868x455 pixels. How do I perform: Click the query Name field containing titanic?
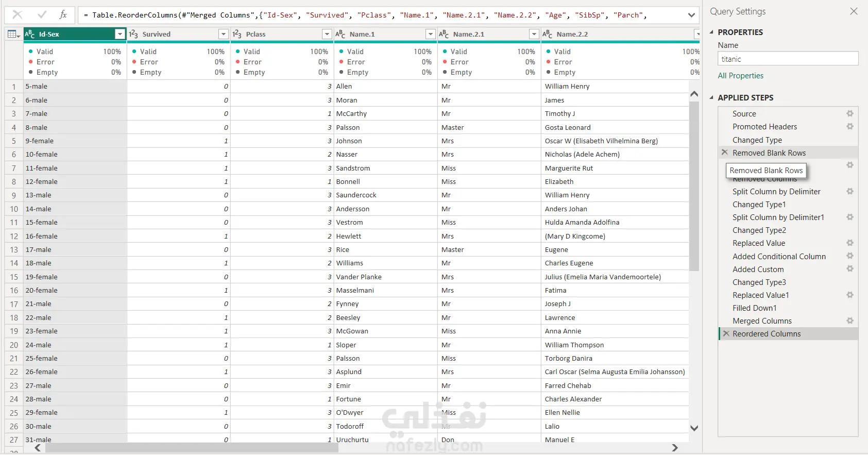click(788, 59)
